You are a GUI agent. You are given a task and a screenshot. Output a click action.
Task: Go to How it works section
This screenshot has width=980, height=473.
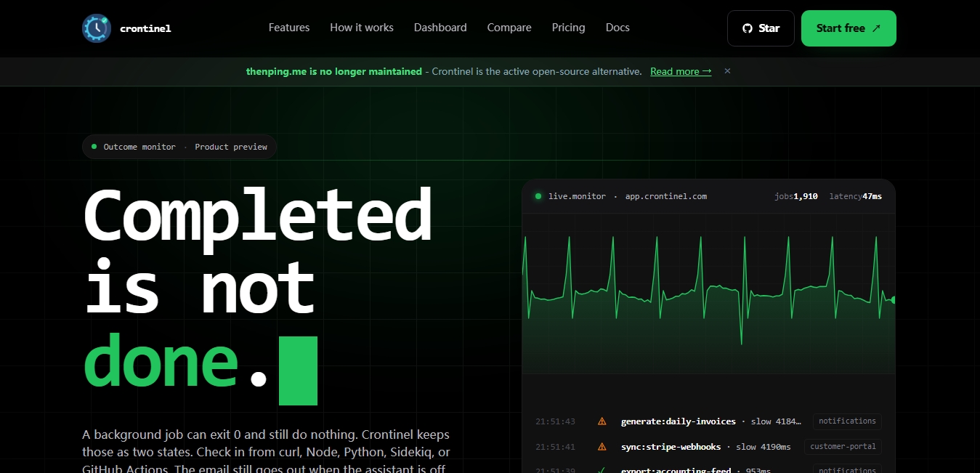(x=362, y=28)
